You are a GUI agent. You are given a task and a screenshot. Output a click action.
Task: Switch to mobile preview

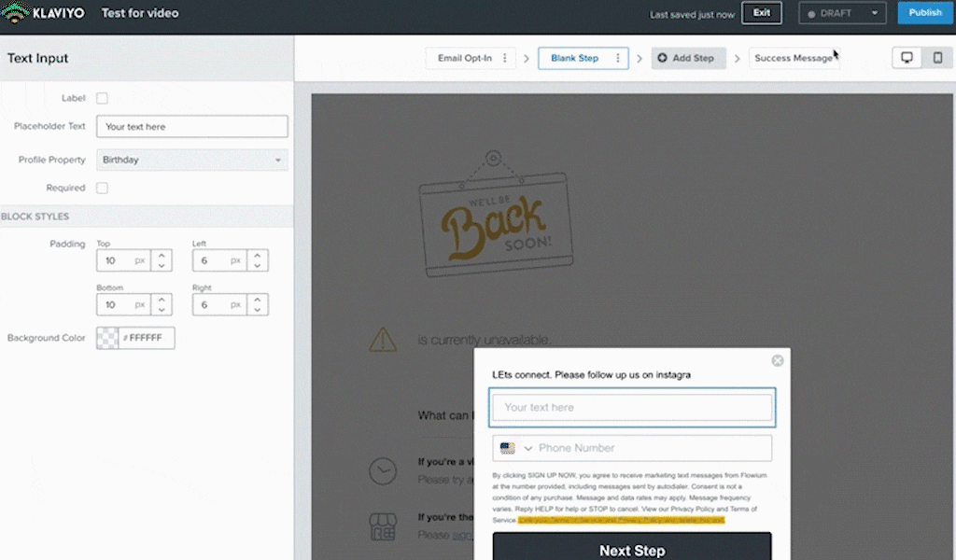click(937, 58)
